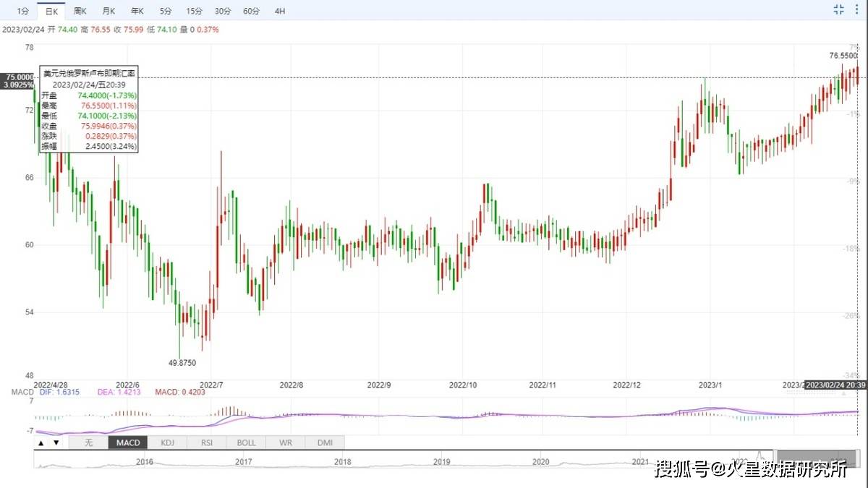Show the RSI indicator
This screenshot has height=488, width=868.
(x=206, y=442)
